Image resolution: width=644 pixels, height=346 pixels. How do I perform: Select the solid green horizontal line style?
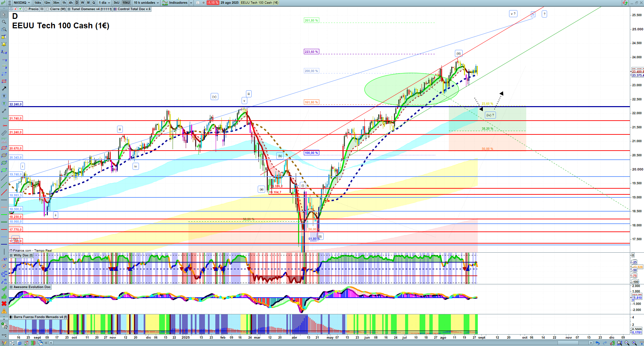[x=4, y=215]
